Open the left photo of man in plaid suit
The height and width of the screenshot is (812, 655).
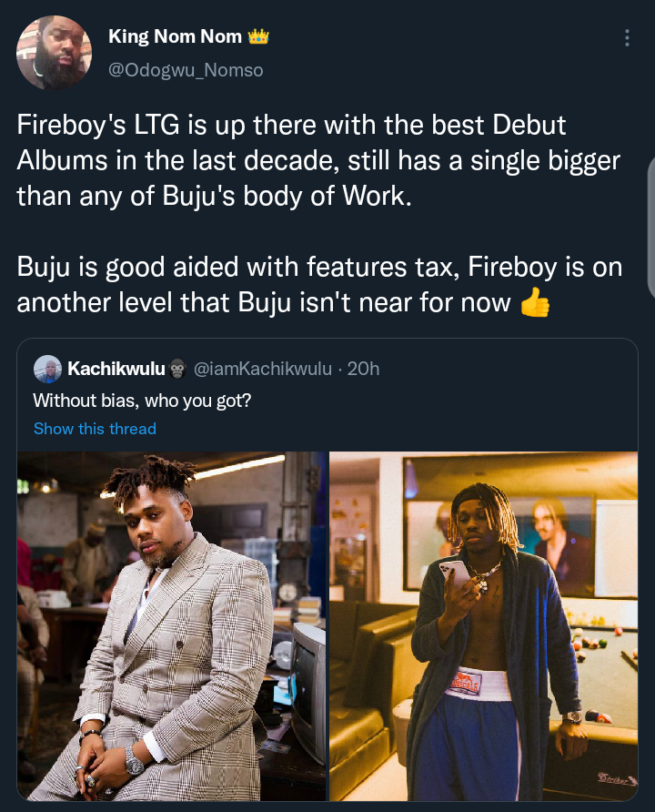point(172,626)
